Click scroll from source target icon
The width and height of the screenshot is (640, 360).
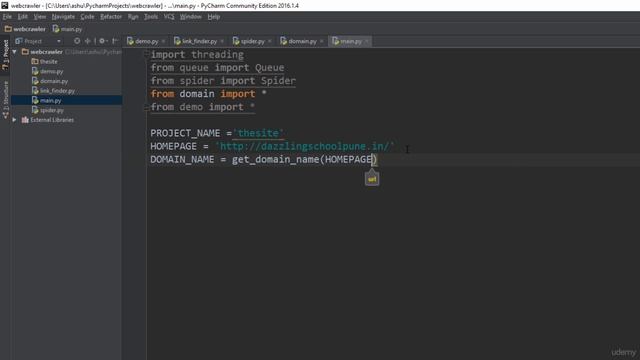coord(77,41)
